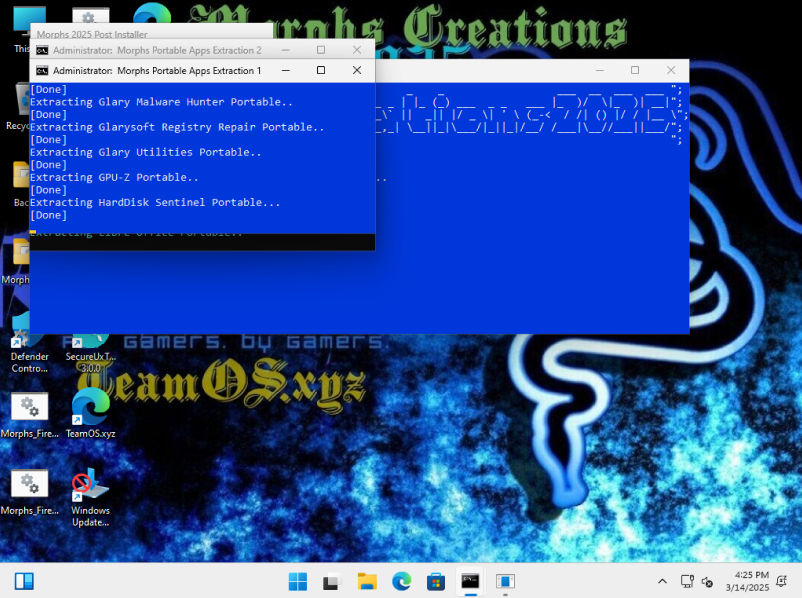Open the notifications tray icon
This screenshot has width=802, height=598.
coord(782,582)
